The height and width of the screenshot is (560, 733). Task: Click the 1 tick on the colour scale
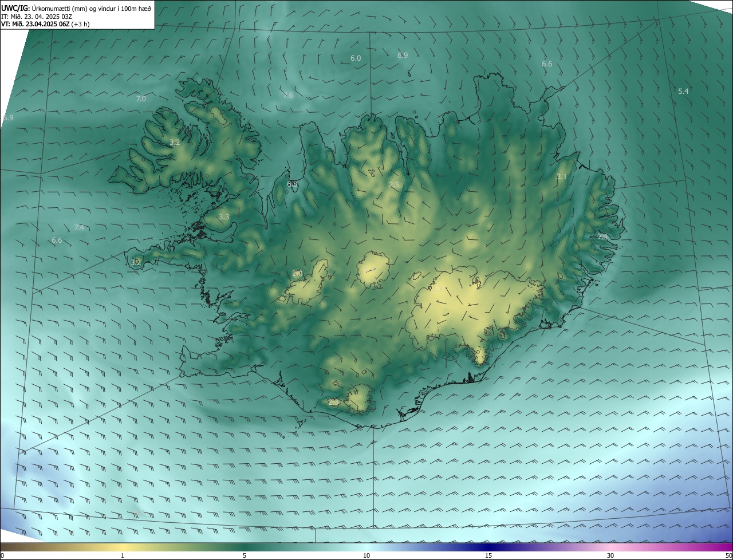click(123, 556)
